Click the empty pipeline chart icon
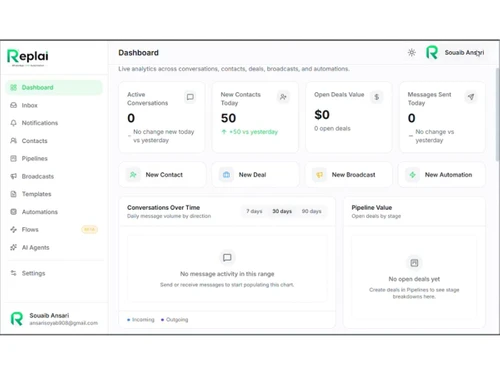The height and width of the screenshot is (375, 500). 414,263
